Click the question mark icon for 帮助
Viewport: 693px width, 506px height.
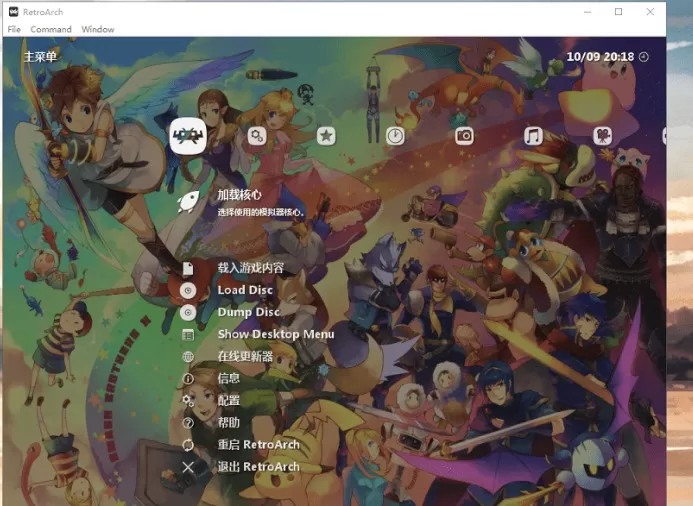[188, 422]
